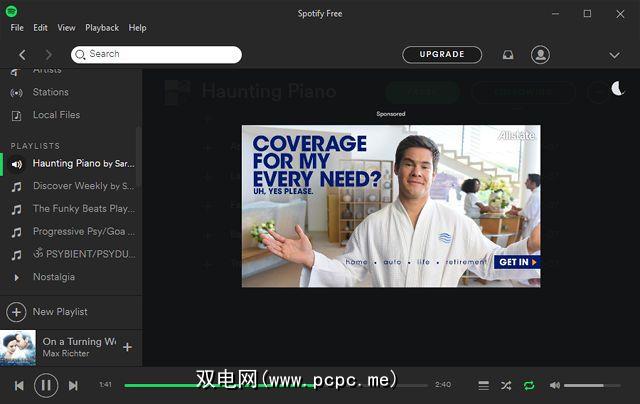The height and width of the screenshot is (404, 640).
Task: Toggle shuffle mode
Action: click(506, 386)
